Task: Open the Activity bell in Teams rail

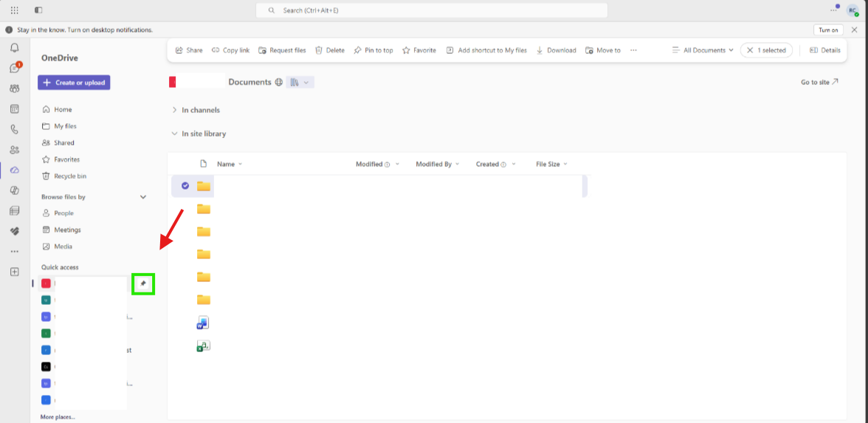Action: (15, 48)
